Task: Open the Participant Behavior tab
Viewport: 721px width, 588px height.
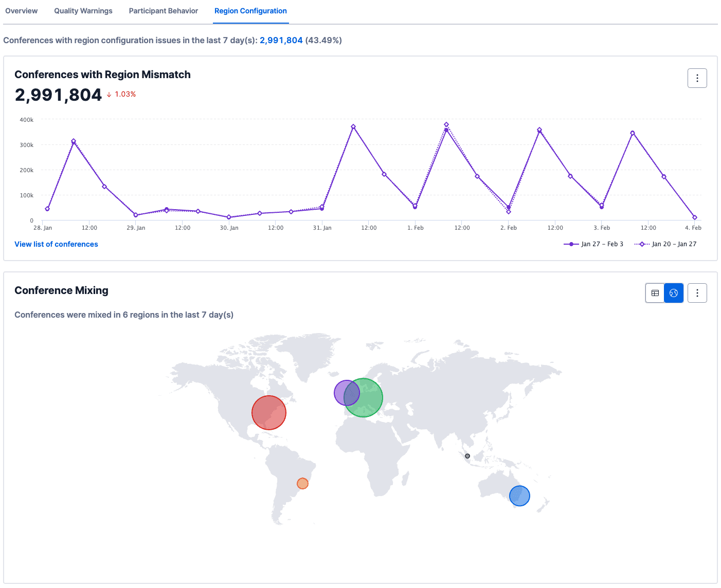Action: [164, 11]
